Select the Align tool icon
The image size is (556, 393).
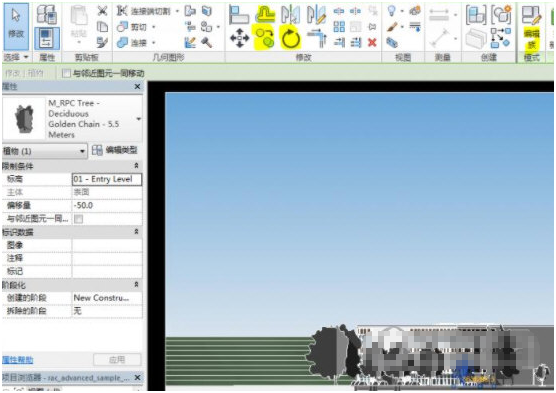[x=239, y=14]
